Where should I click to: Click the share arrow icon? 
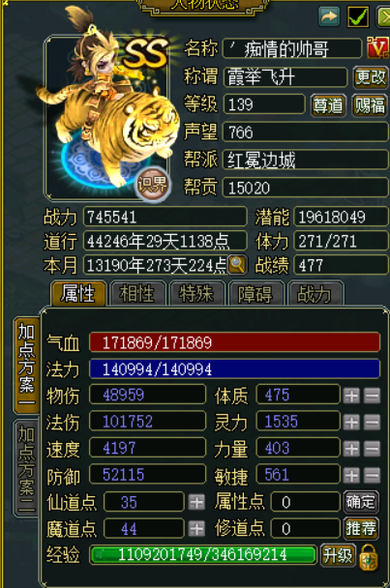point(329,16)
